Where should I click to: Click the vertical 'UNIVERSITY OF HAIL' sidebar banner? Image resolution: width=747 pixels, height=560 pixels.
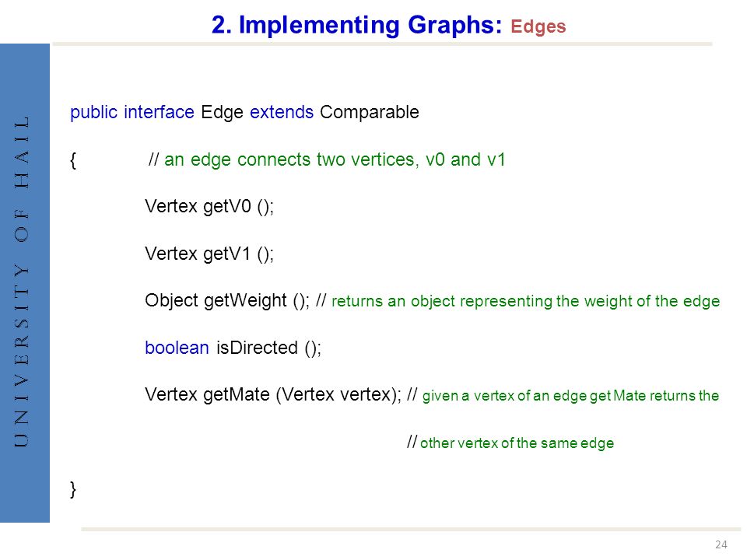(25, 283)
